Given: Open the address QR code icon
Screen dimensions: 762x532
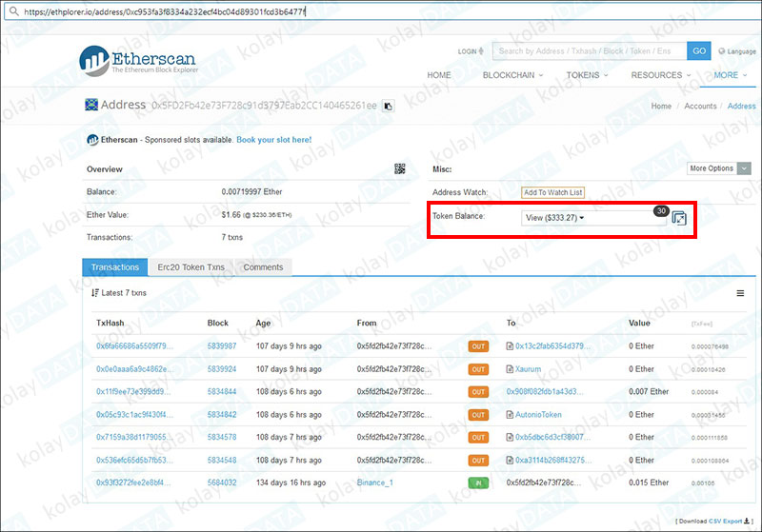Looking at the screenshot, I should click(x=400, y=168).
